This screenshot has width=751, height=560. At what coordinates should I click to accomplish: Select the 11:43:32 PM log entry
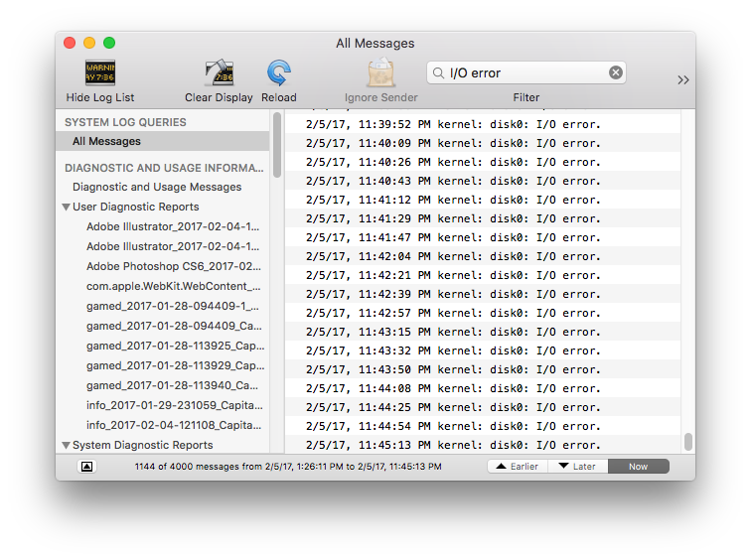pos(483,350)
